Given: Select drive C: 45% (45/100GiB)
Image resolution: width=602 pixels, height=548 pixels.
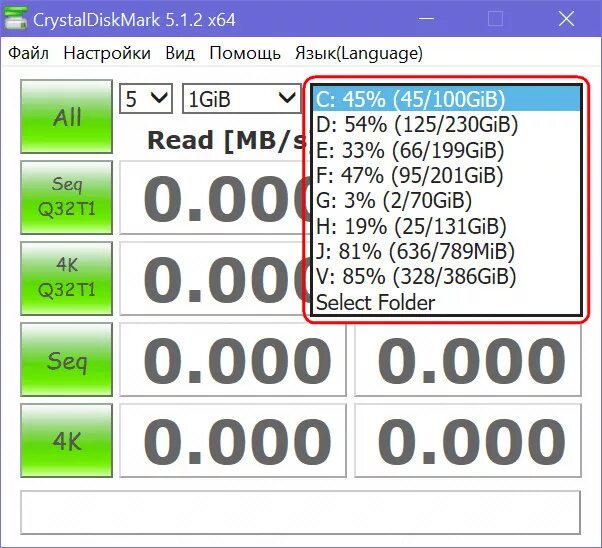Looking at the screenshot, I should tap(447, 99).
